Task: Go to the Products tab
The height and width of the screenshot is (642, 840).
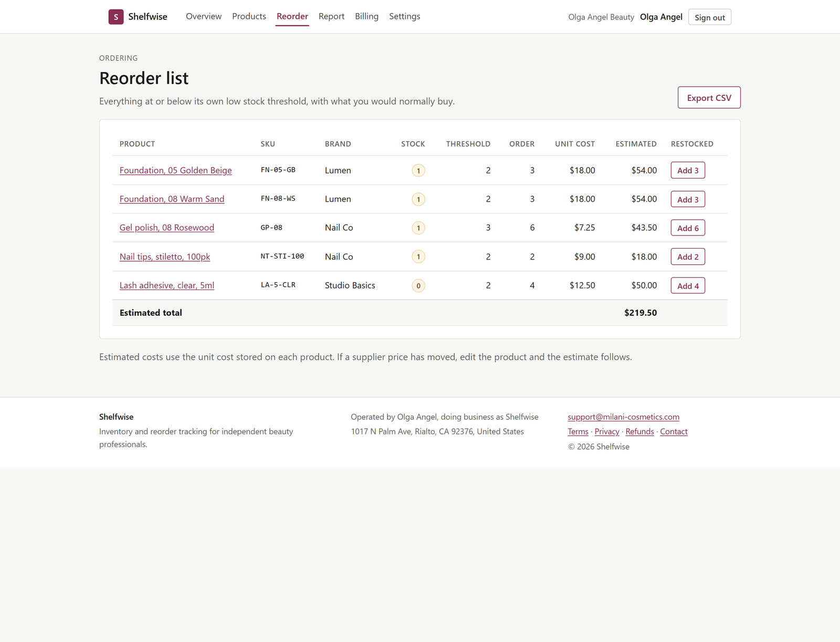Action: (249, 16)
